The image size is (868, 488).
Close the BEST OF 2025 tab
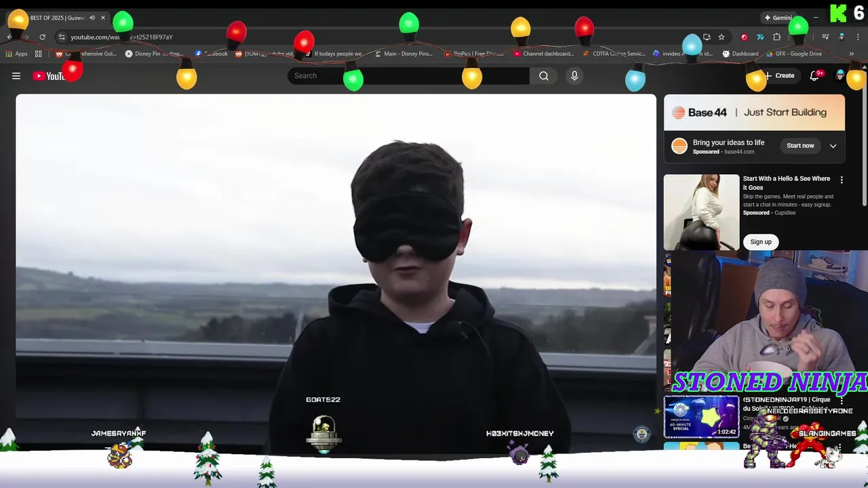click(x=103, y=18)
